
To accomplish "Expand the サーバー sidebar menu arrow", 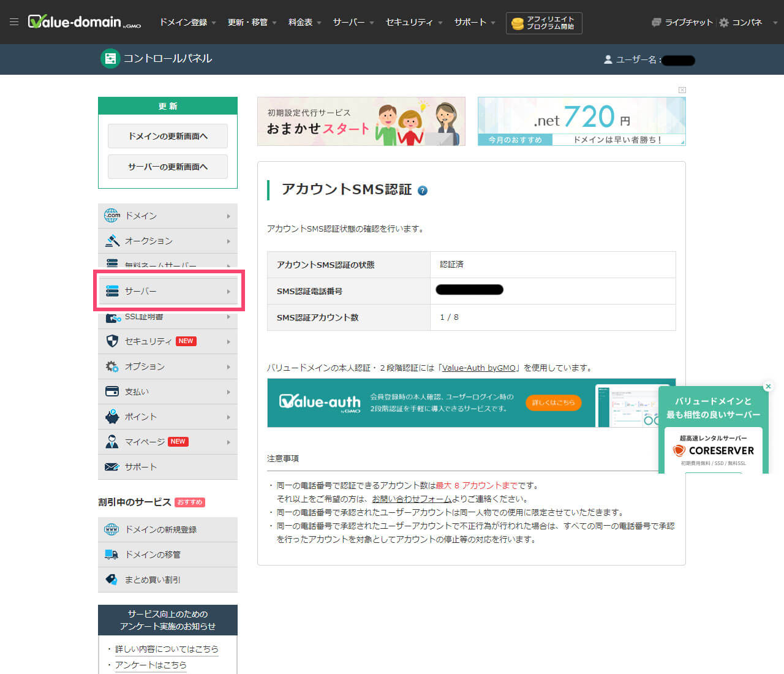I will pyautogui.click(x=228, y=292).
